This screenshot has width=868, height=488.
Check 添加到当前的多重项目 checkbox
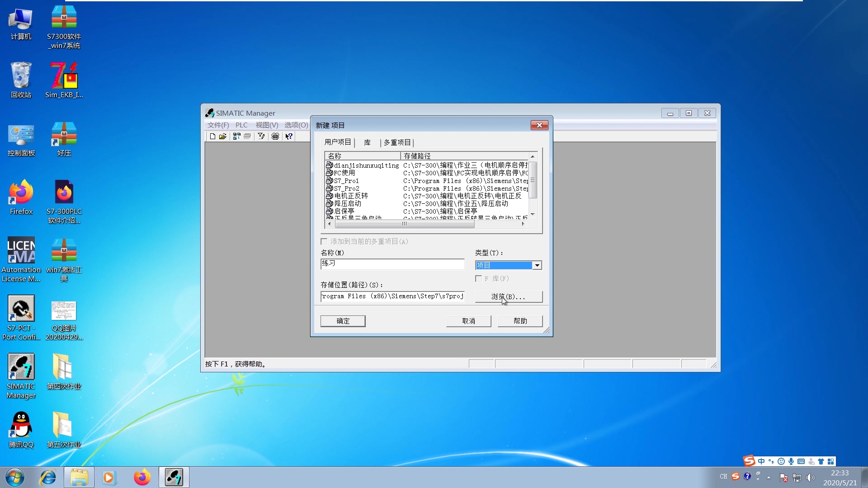coord(324,241)
